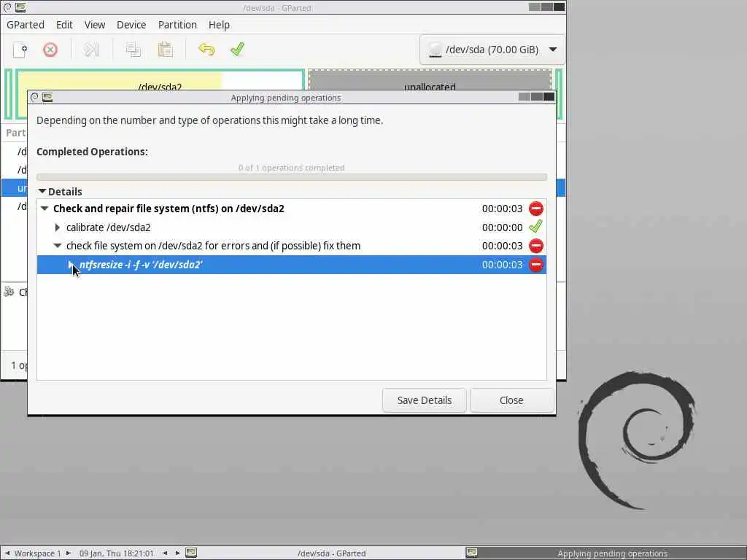Select the /dev/sda2 block in disk graphic

tap(160, 80)
